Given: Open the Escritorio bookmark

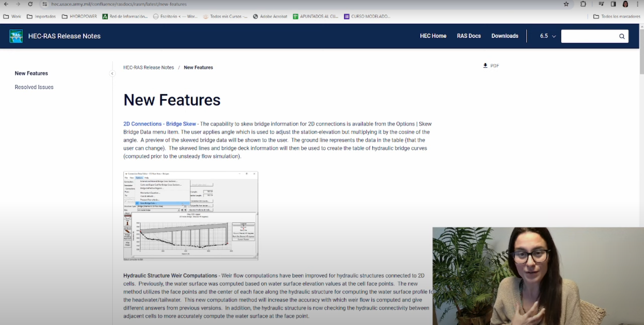Looking at the screenshot, I should [175, 16].
